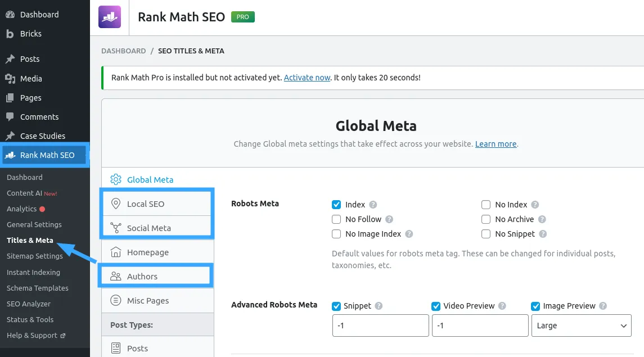Image resolution: width=644 pixels, height=357 pixels.
Task: Click the Media icon in sidebar
Action: click(10, 78)
